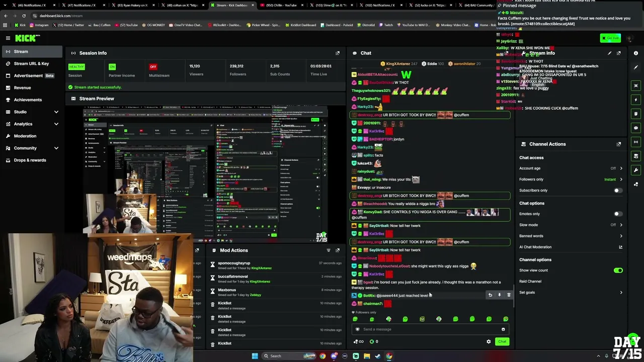644x362 pixels.
Task: Open the emote picker in message box
Action: [x=503, y=329]
